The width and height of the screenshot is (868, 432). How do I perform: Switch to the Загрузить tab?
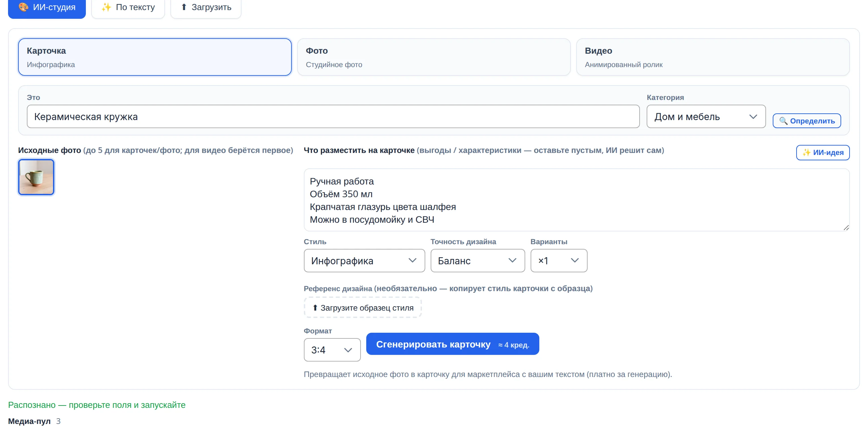click(206, 7)
